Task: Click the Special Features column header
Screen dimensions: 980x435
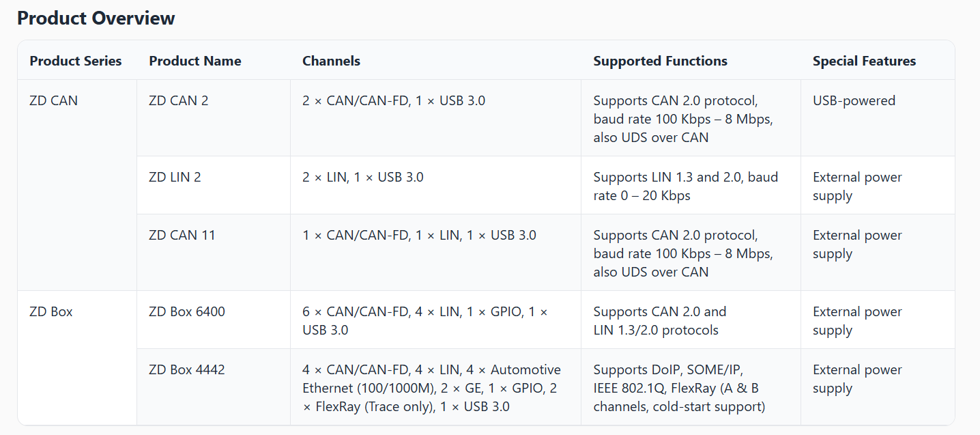Action: click(x=864, y=61)
